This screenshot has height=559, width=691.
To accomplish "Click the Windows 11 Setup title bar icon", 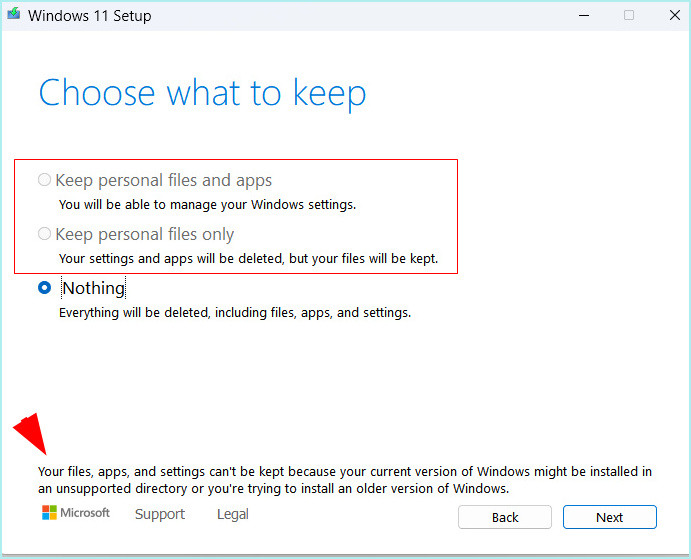I will click(14, 14).
